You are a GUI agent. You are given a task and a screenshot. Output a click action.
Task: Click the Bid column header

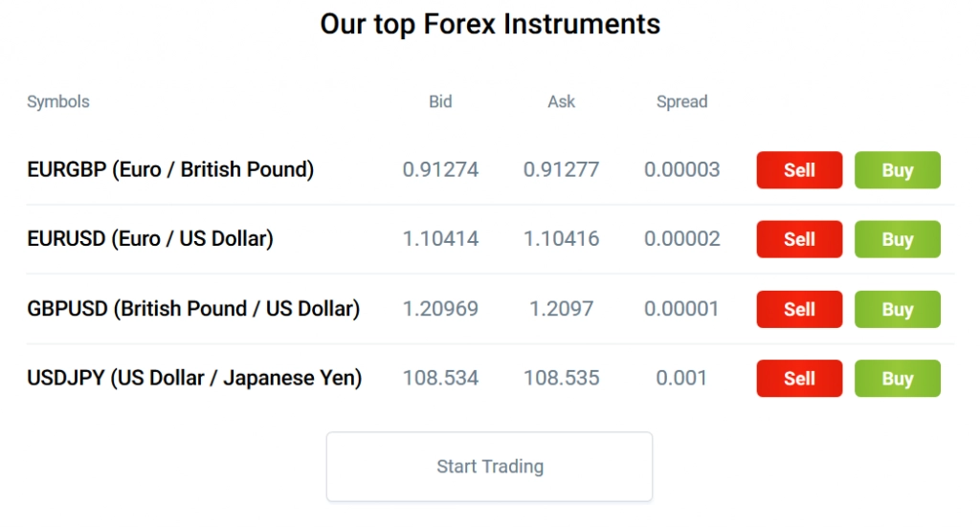click(440, 101)
